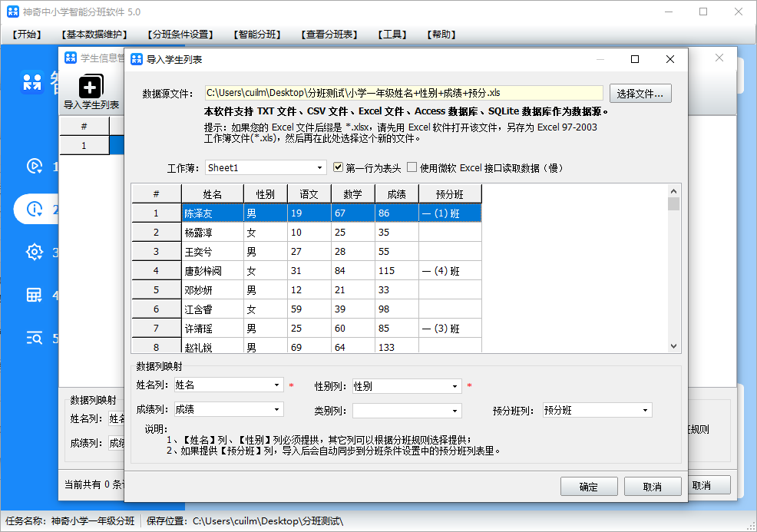Click the import dialog title bar icon

137,59
